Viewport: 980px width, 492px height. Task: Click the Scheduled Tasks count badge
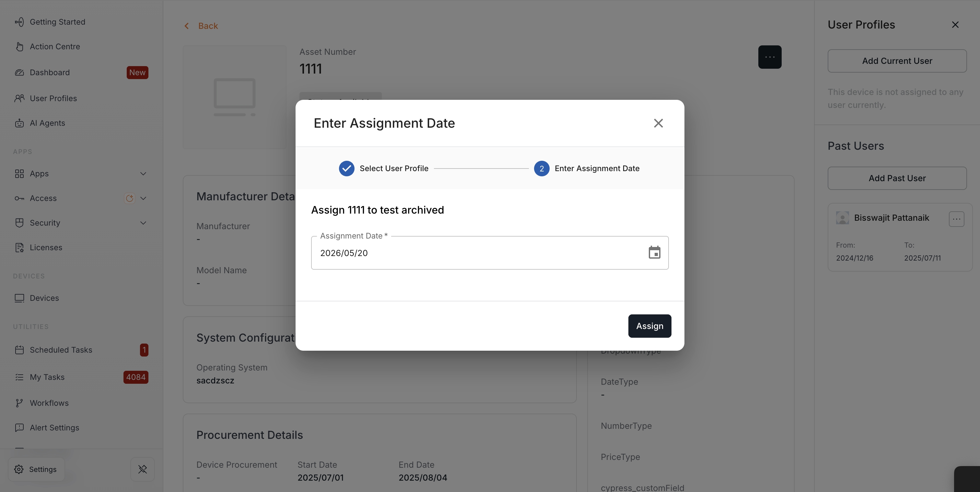click(144, 350)
